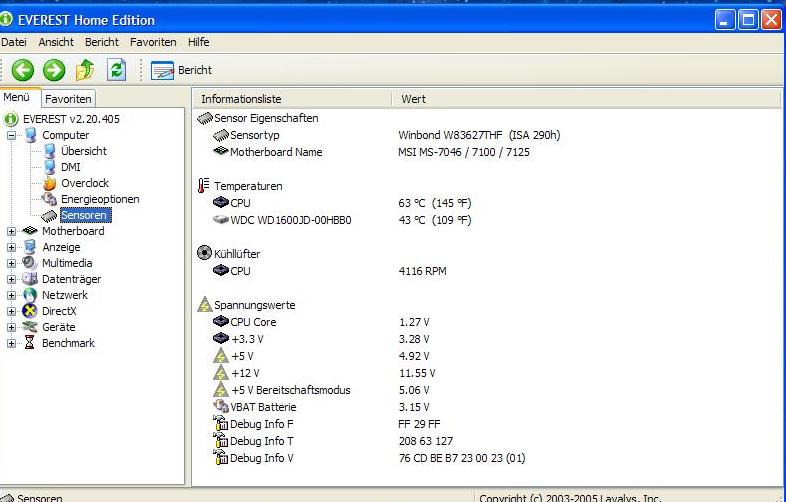
Task: Click the Übersicht monitor icon
Action: (50, 151)
